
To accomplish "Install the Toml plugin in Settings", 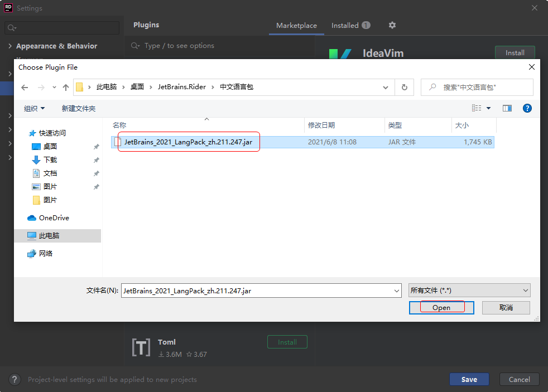I will [287, 342].
